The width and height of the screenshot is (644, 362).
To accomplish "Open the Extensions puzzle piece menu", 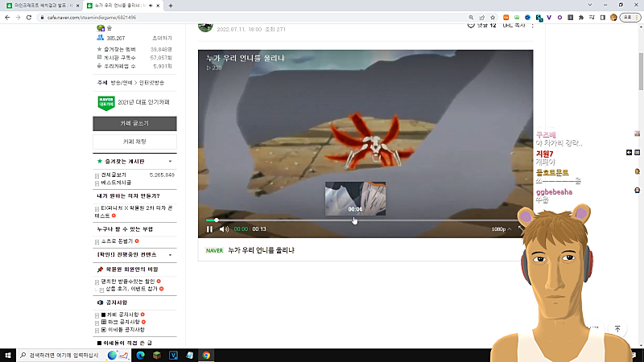I will 581,17.
